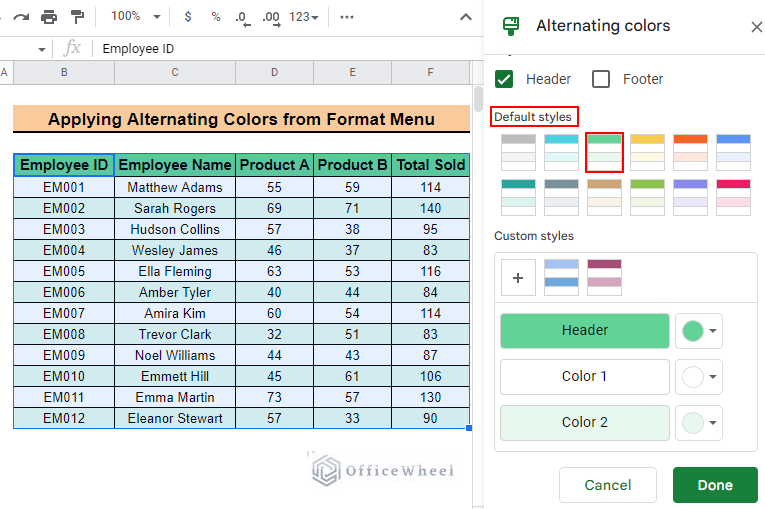Viewport: 765px width, 509px height.
Task: Click the Header color preview bar
Action: tap(584, 331)
